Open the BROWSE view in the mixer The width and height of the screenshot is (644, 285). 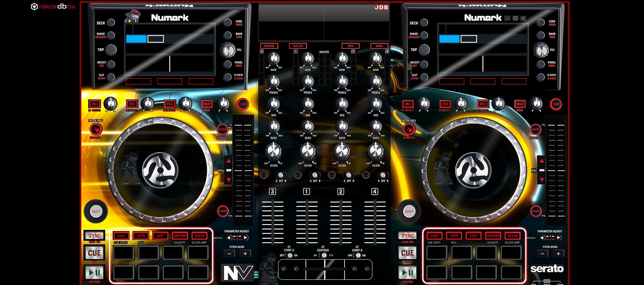click(x=269, y=46)
